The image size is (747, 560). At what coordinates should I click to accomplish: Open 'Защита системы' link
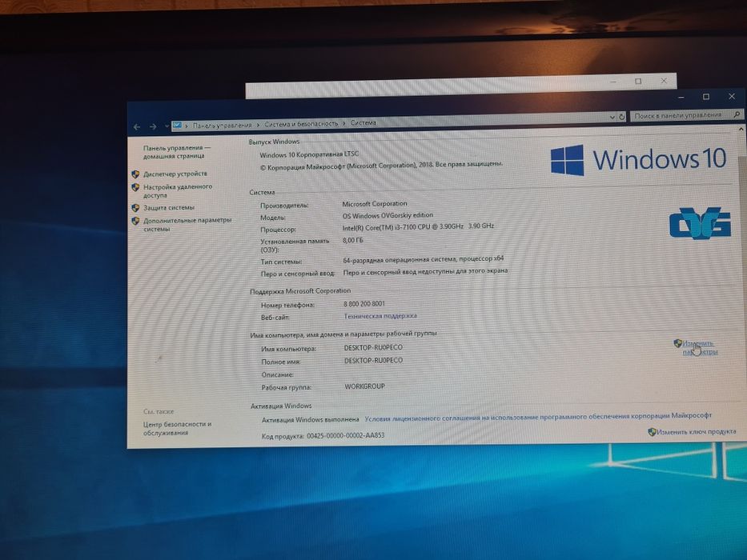point(169,208)
